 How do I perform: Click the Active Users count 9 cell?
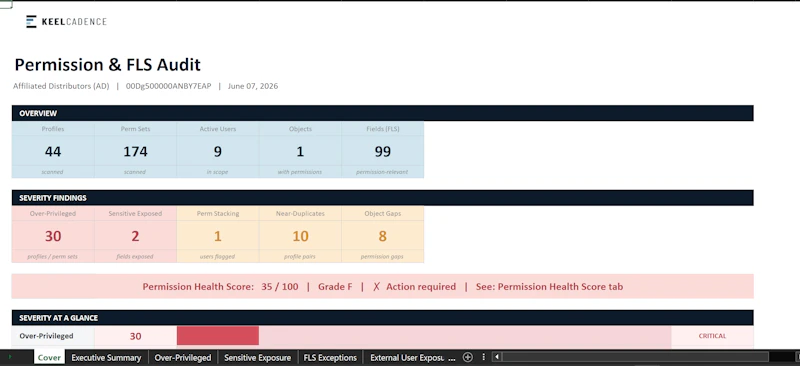(218, 152)
